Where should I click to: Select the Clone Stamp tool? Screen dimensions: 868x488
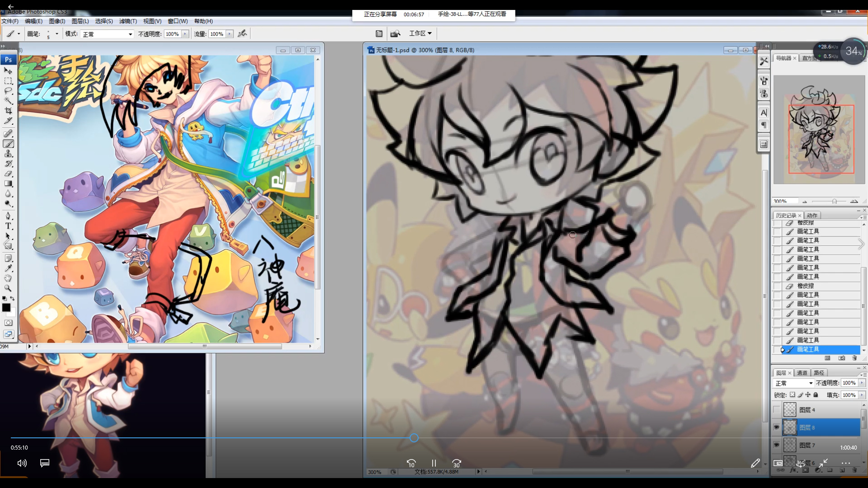point(8,154)
